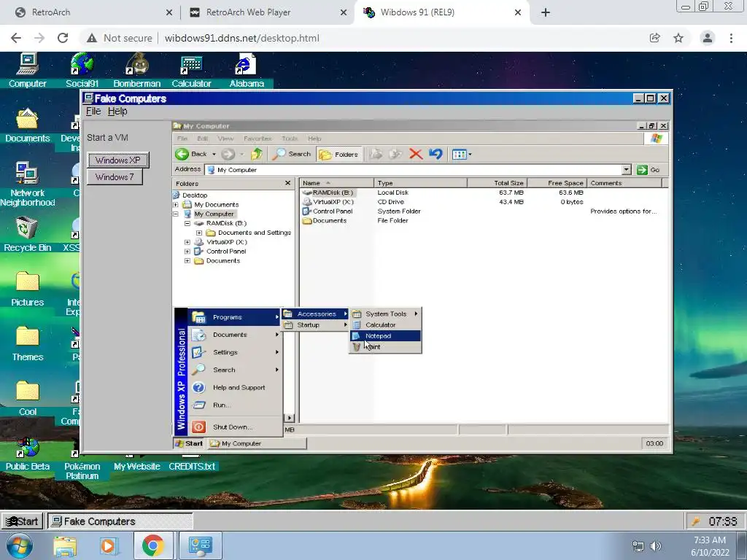The height and width of the screenshot is (560, 747).
Task: Click Documents in the XP Start menu
Action: (x=236, y=335)
